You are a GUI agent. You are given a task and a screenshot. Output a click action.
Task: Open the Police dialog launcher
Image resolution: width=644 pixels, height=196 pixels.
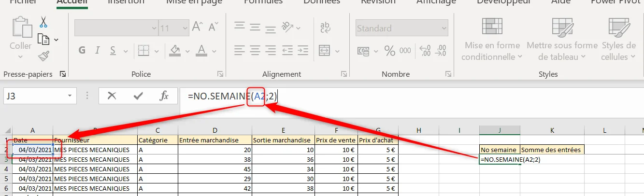(220, 74)
